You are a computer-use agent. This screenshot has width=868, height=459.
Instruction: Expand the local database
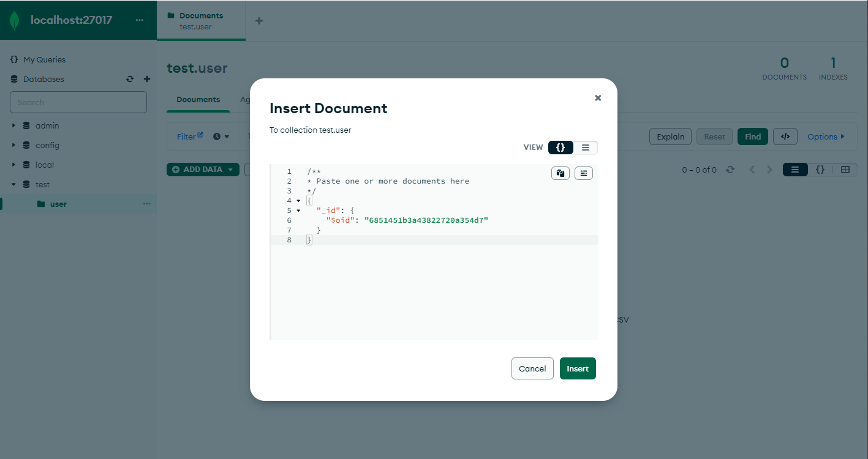pyautogui.click(x=13, y=165)
